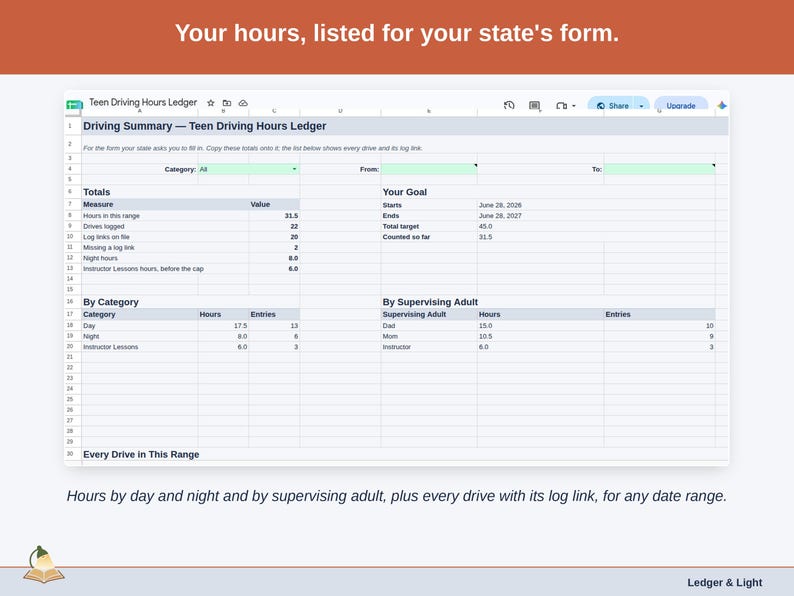
Task: Click the To date input cell
Action: (x=659, y=169)
